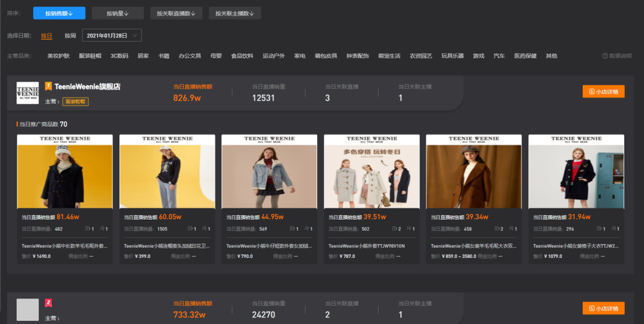Image resolution: width=644 pixels, height=324 pixels.
Task: Filter by 游戏 category
Action: 478,56
